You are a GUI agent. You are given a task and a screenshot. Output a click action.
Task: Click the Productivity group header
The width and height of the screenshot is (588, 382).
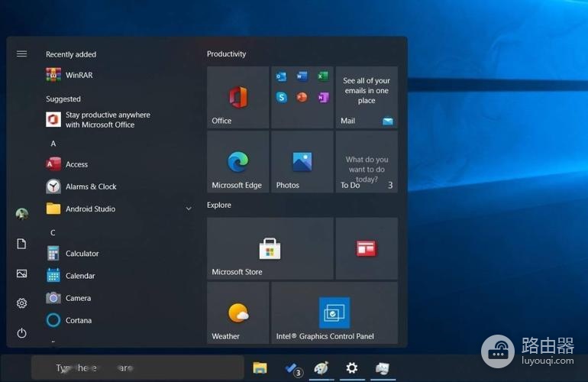[x=227, y=54]
